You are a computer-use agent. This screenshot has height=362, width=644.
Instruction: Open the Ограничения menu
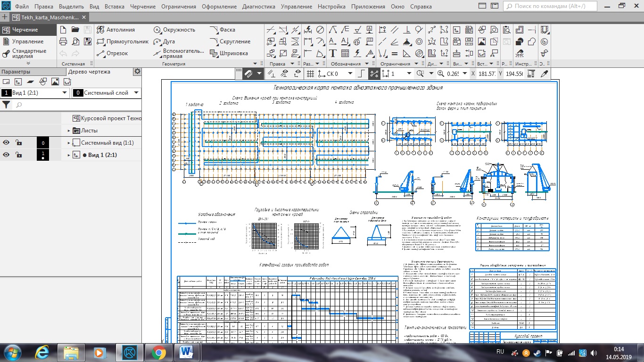point(179,7)
